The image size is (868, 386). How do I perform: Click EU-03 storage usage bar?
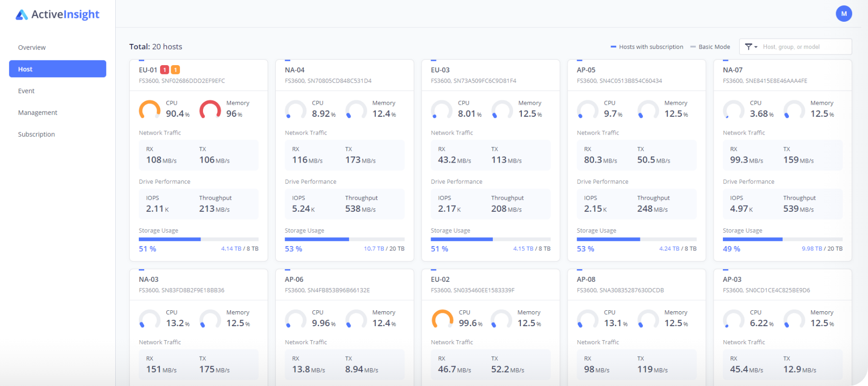click(490, 239)
